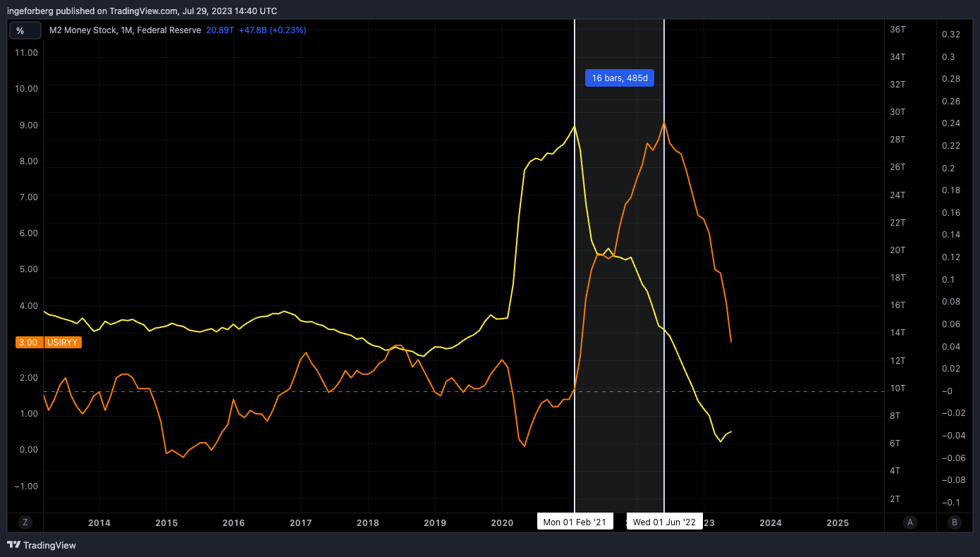Click the 0.16 right axis value
This screenshot has width=980, height=557.
[951, 213]
